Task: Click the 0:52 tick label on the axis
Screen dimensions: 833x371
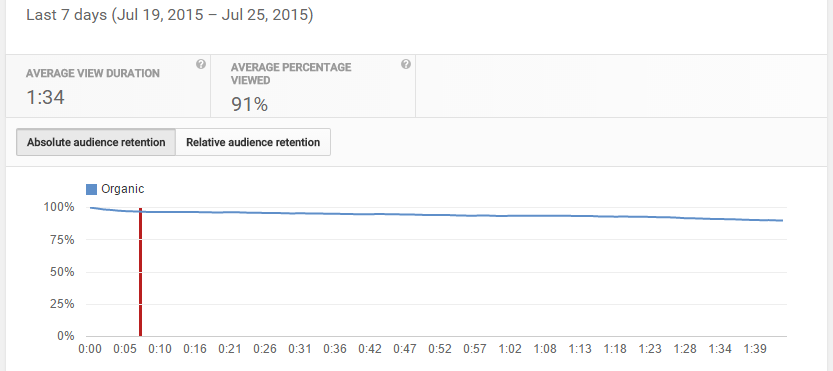Action: pos(440,349)
